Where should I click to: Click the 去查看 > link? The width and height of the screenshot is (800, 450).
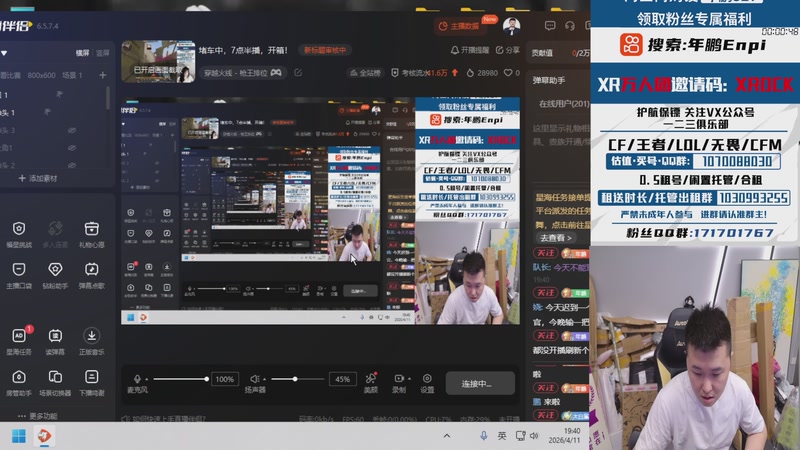click(x=555, y=238)
